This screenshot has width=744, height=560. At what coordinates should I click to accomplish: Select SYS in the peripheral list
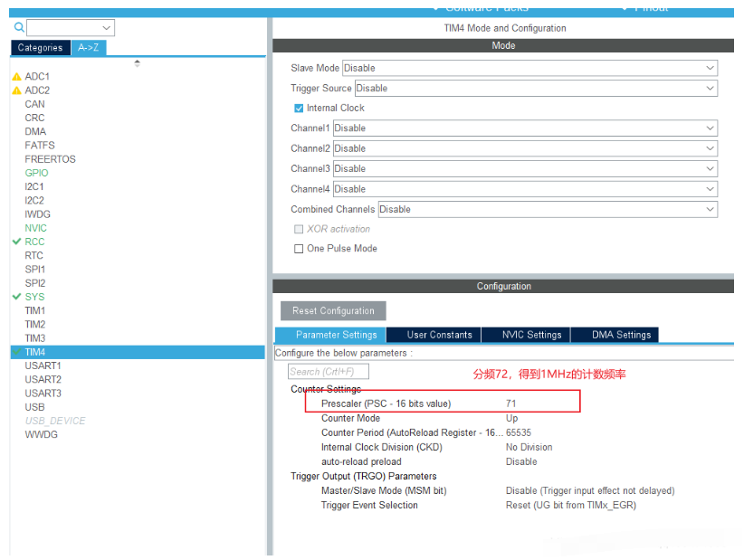tap(34, 297)
